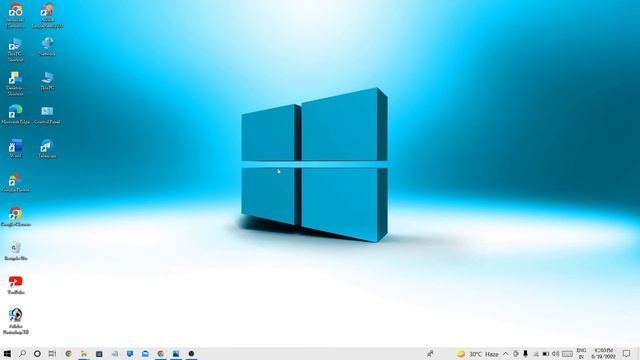The image size is (640, 360).
Task: Select the Telegram desktop shortcut
Action: pyautogui.click(x=47, y=149)
